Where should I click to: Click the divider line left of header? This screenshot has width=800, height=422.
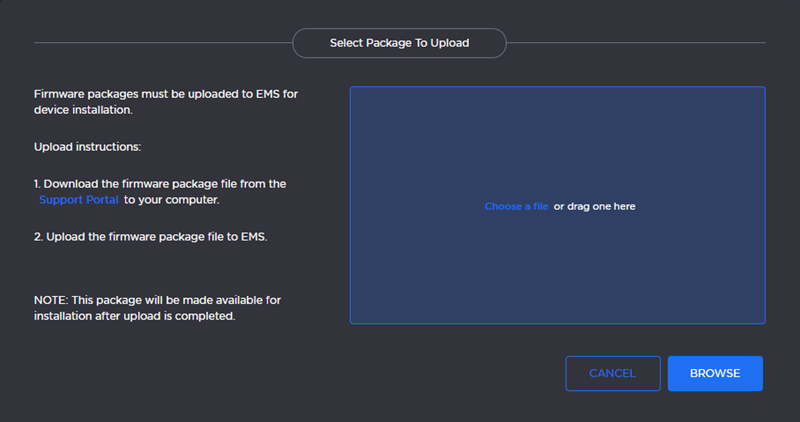[160, 43]
